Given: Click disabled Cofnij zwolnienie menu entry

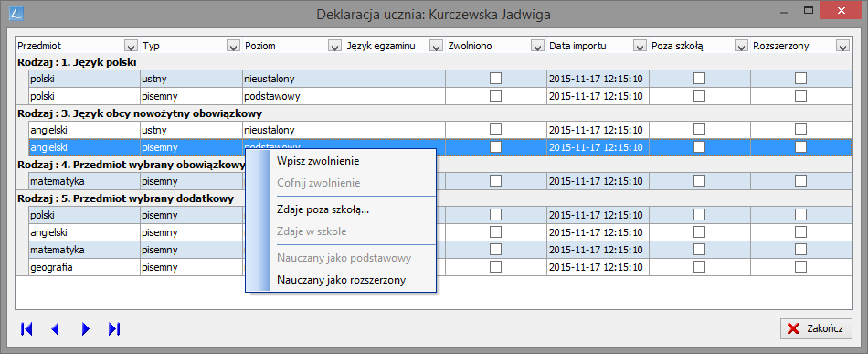Looking at the screenshot, I should [x=341, y=183].
